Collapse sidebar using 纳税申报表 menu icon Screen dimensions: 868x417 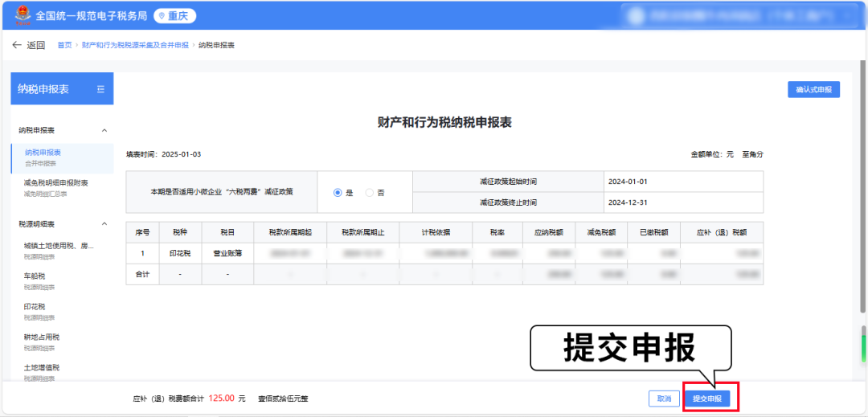click(100, 89)
